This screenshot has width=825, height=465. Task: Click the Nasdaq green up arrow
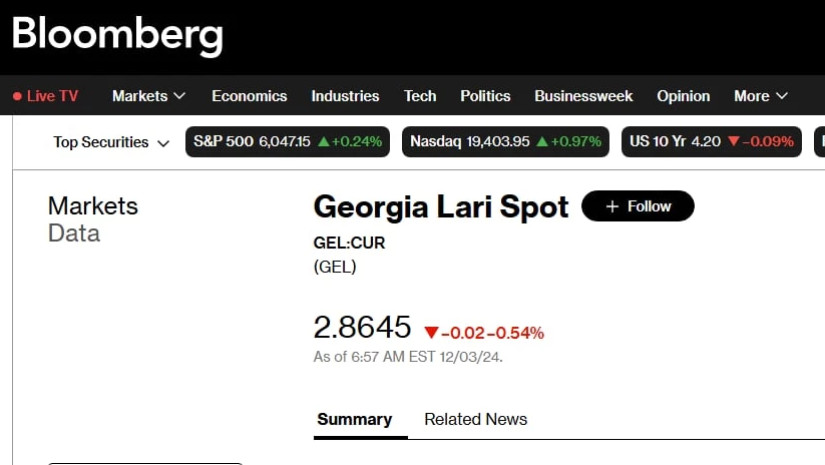click(x=542, y=142)
